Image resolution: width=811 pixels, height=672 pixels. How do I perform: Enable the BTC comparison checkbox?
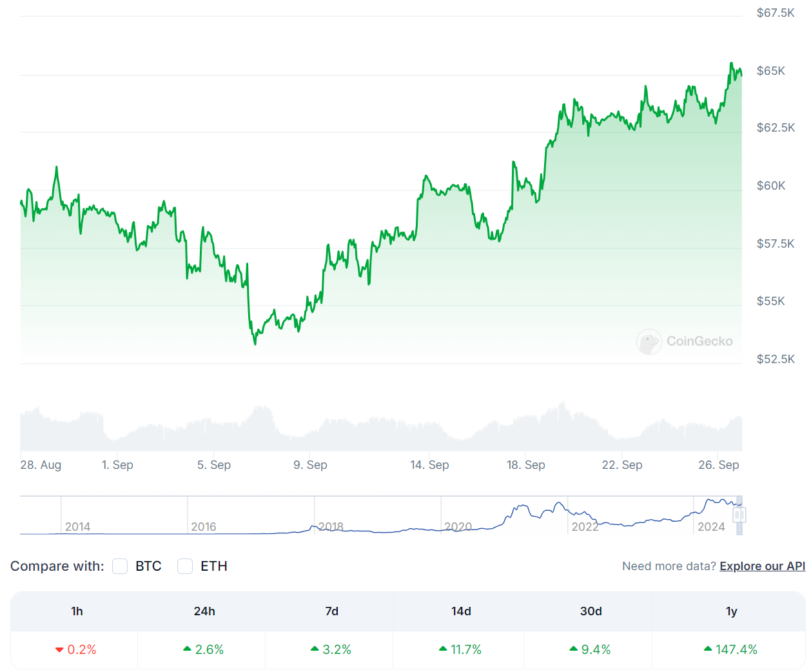pyautogui.click(x=120, y=566)
